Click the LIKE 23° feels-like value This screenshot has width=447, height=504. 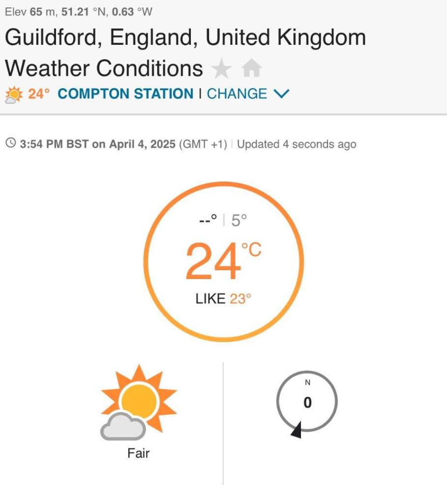(x=223, y=298)
